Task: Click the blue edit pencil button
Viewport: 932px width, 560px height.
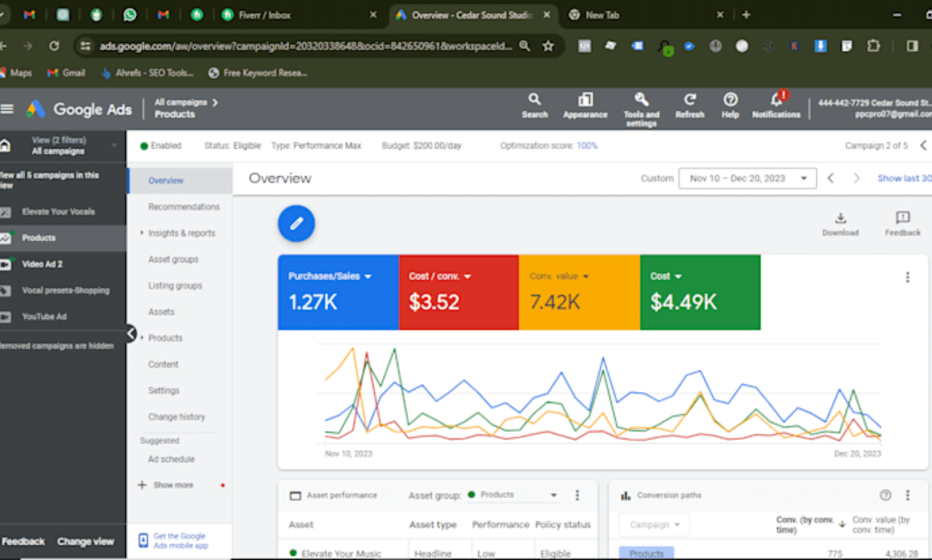Action: point(296,224)
